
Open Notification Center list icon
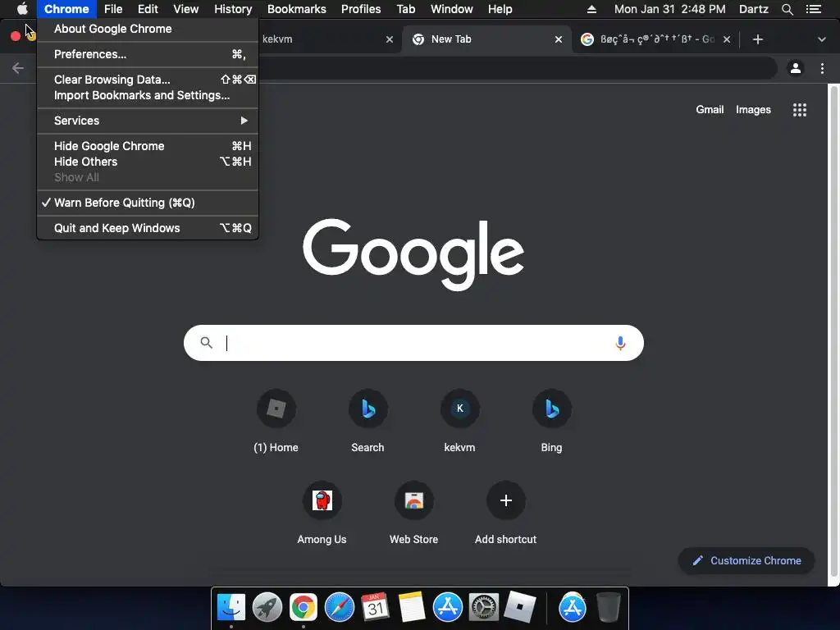tap(814, 9)
